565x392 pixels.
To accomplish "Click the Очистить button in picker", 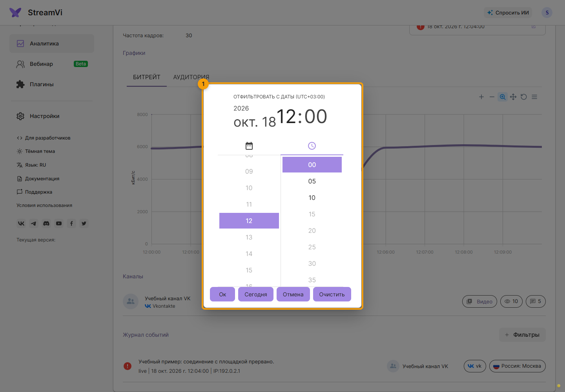I will tap(332, 294).
